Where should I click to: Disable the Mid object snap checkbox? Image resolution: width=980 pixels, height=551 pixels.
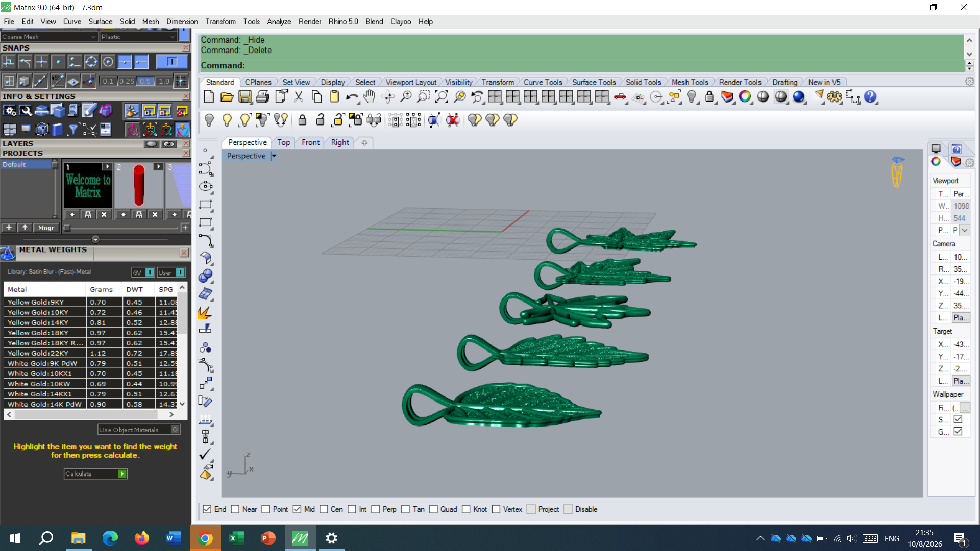[297, 509]
